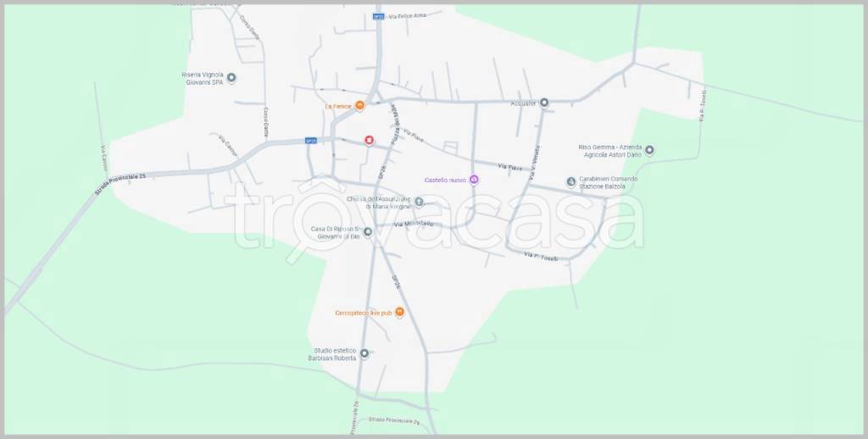Click the Acquater map pin
868x439 pixels.
pyautogui.click(x=544, y=103)
